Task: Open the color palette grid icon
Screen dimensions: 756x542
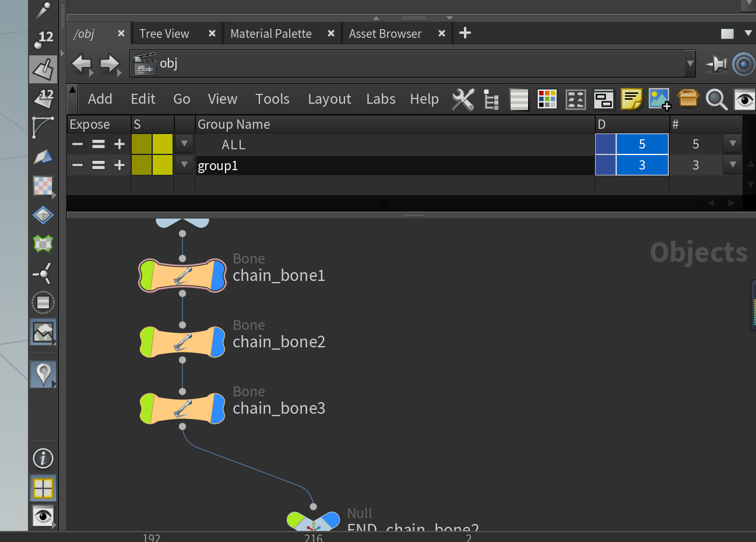Action: [547, 99]
